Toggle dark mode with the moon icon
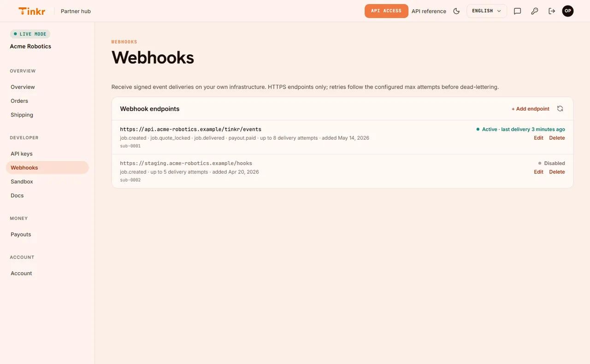The width and height of the screenshot is (590, 364). [456, 11]
